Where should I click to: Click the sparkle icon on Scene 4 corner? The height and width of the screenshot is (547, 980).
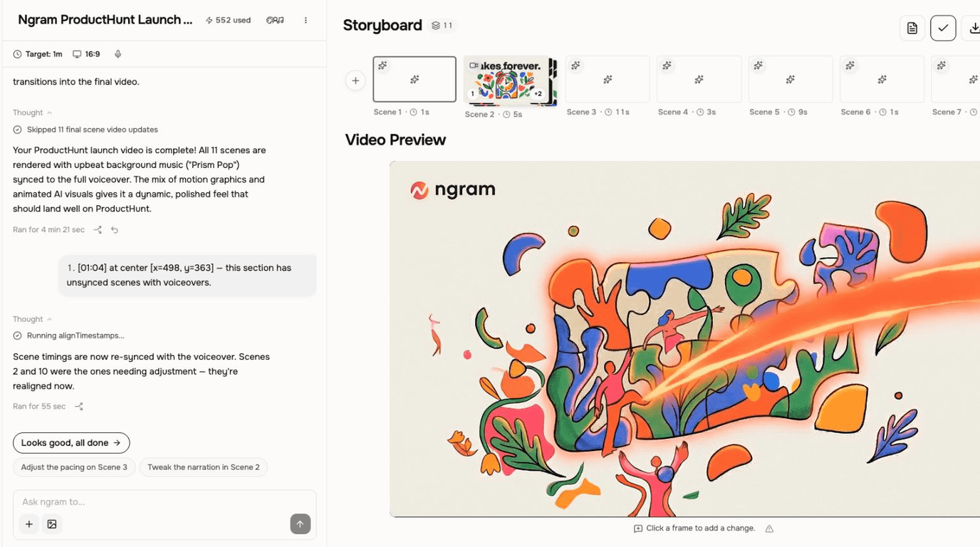pos(667,66)
